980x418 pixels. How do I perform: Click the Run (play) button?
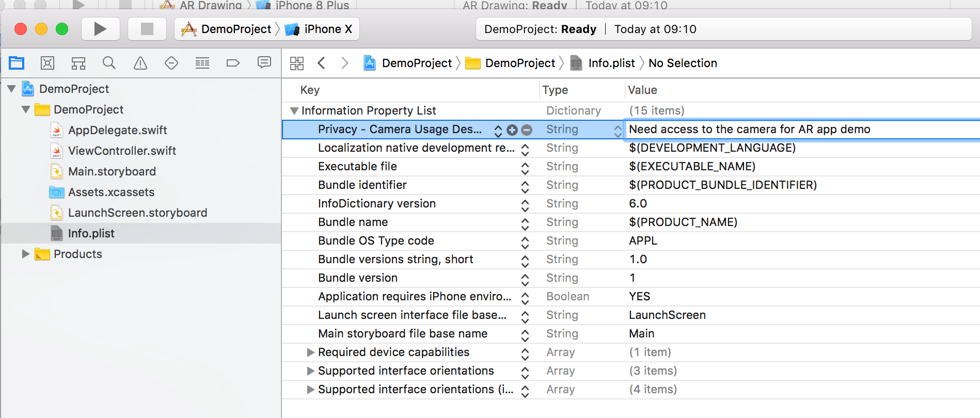[100, 29]
